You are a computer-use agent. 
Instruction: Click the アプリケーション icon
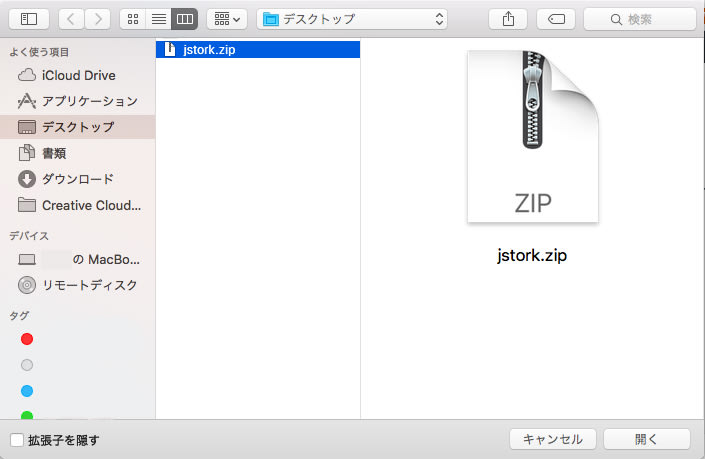(x=27, y=101)
